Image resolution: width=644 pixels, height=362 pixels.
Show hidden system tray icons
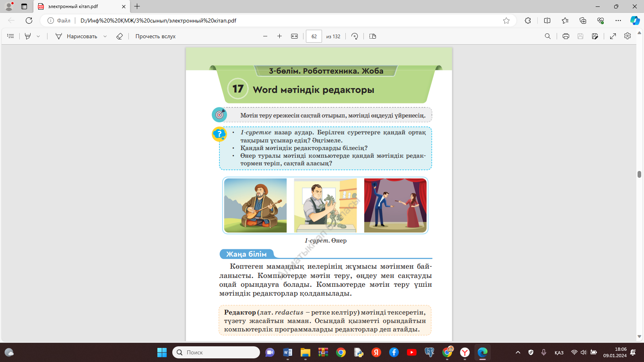pos(518,352)
